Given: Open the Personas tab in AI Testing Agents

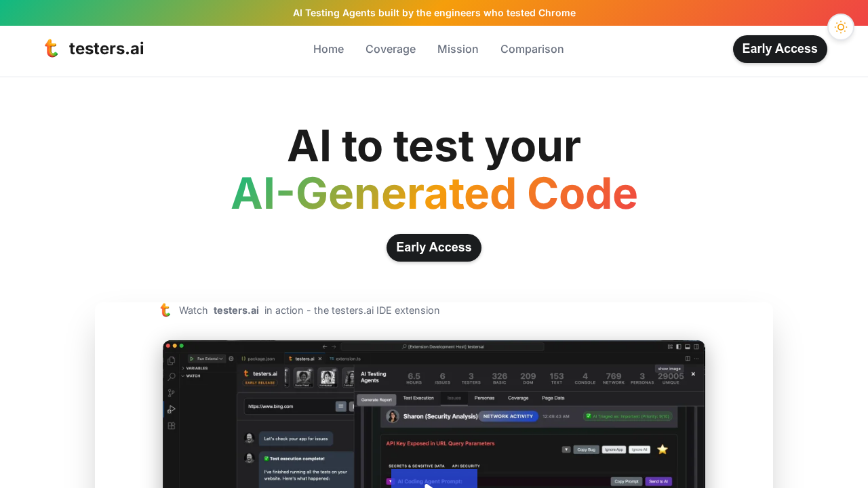Looking at the screenshot, I should point(484,398).
